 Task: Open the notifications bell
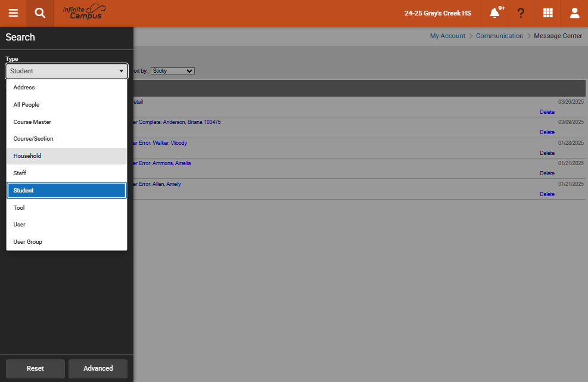[x=494, y=13]
